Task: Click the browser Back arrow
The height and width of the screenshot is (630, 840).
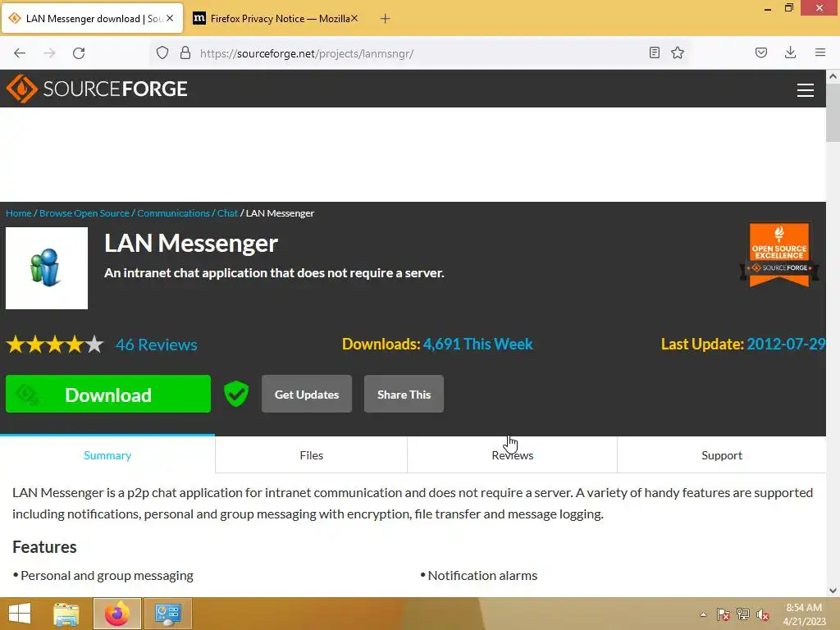Action: point(20,53)
